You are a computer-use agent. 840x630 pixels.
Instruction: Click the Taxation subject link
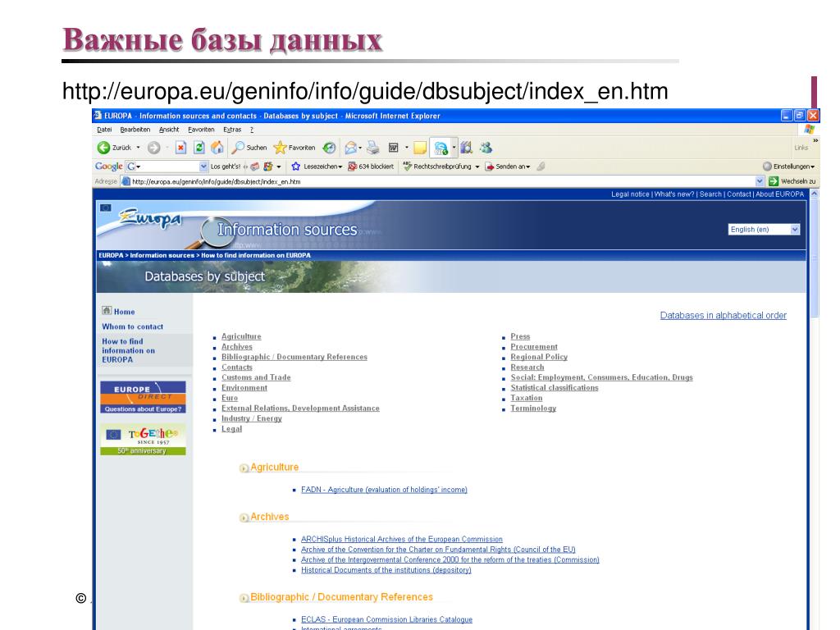(526, 398)
